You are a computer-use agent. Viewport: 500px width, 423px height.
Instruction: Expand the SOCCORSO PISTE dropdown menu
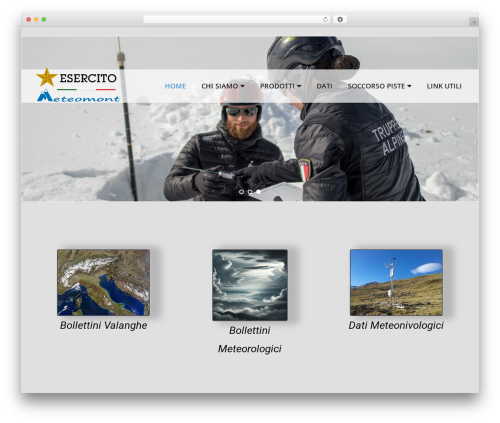pyautogui.click(x=379, y=86)
